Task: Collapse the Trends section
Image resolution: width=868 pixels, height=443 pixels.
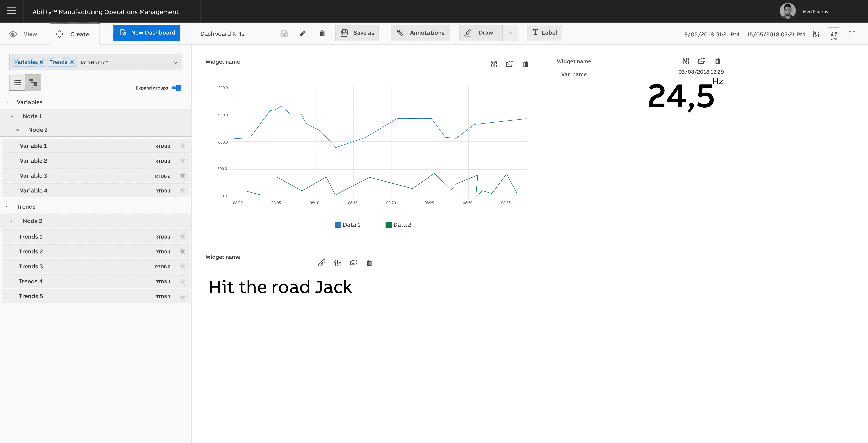Action: coord(7,207)
